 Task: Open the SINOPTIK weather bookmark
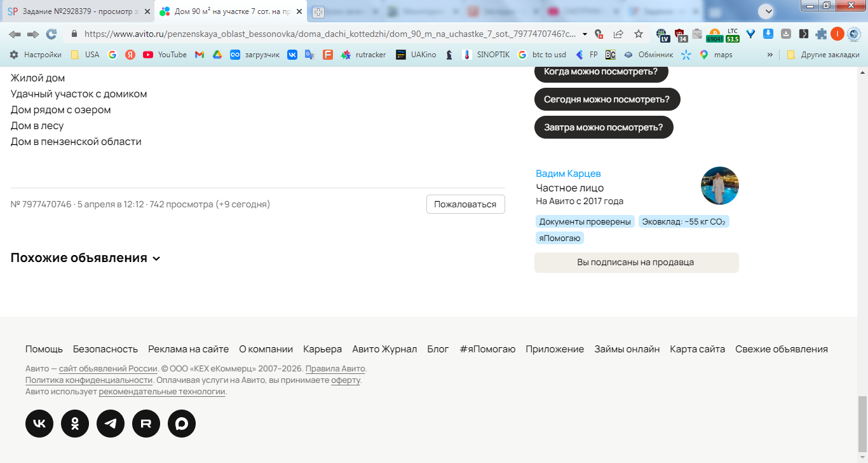point(486,55)
